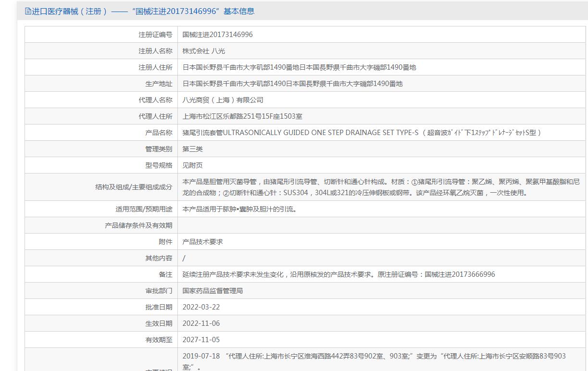This screenshot has width=588, height=371.
Task: Click the document icon in the page header
Action: click(x=28, y=11)
